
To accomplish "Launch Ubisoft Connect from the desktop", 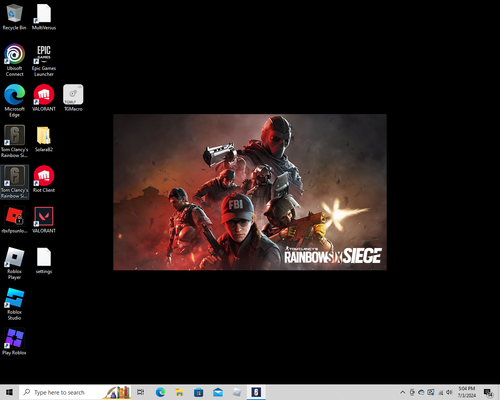I will click(14, 60).
